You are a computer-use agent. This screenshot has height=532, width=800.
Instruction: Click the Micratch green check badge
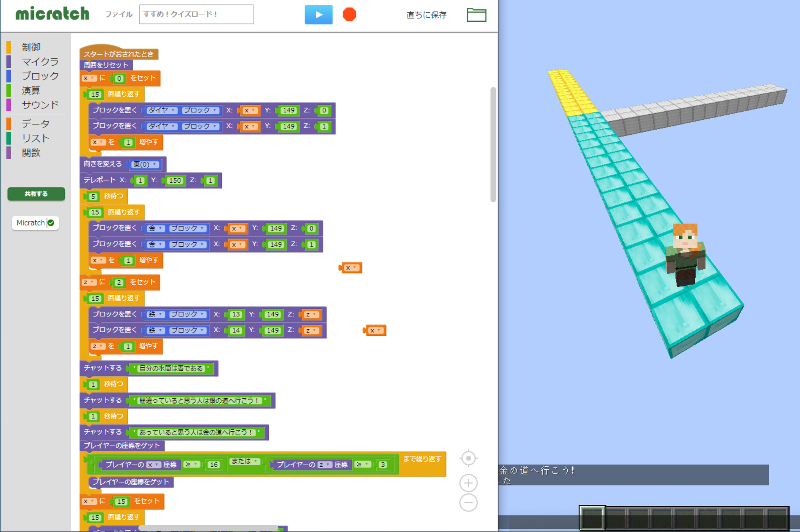(51, 223)
